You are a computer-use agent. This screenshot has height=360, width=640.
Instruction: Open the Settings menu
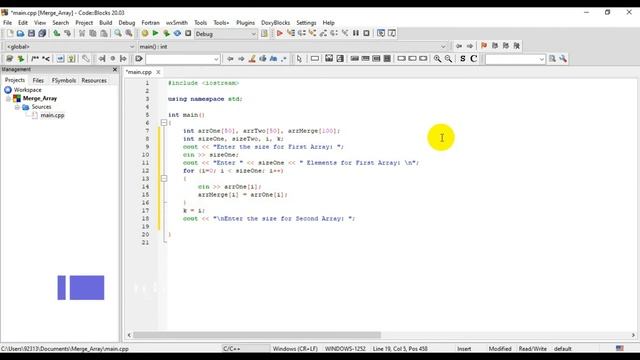click(x=306, y=23)
